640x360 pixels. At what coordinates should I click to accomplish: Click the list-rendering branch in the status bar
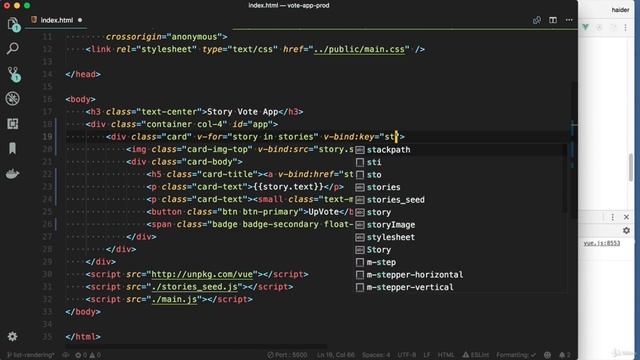[x=31, y=355]
